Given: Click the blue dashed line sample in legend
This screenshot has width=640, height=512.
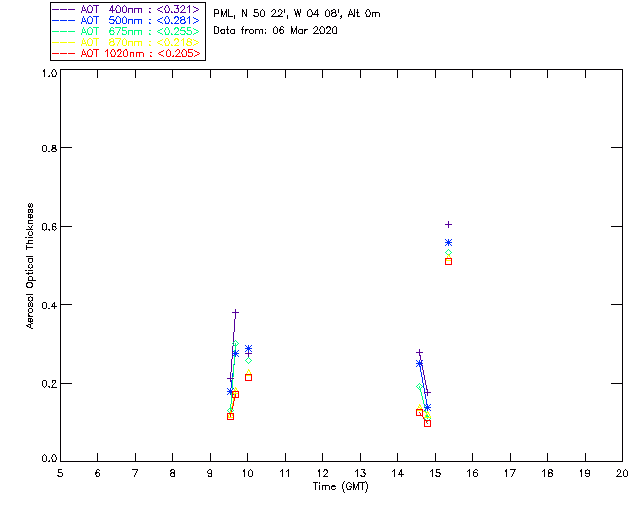Looking at the screenshot, I should click(x=64, y=20).
